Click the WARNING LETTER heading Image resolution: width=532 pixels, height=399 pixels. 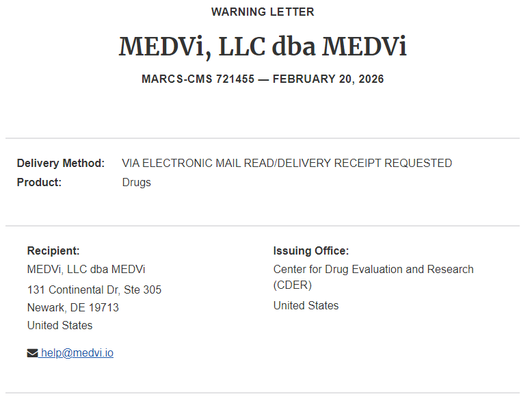tap(263, 12)
